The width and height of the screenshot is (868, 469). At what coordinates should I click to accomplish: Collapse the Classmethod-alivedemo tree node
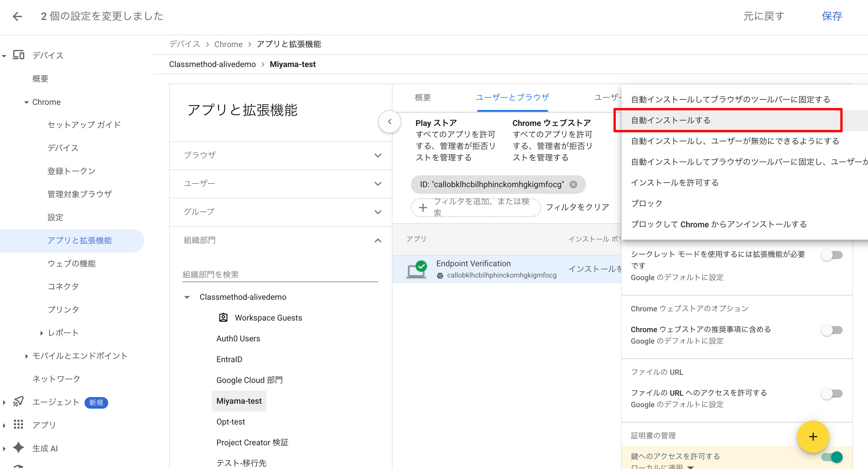coord(187,297)
